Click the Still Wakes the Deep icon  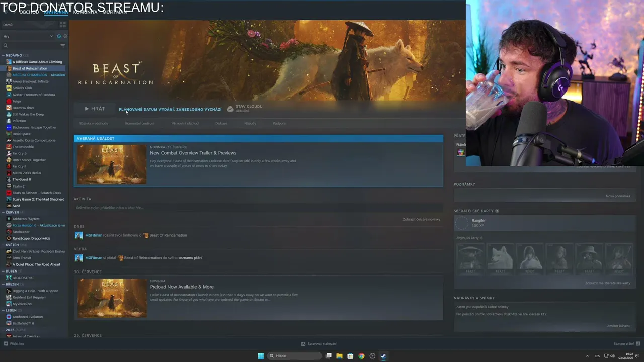coord(9,114)
